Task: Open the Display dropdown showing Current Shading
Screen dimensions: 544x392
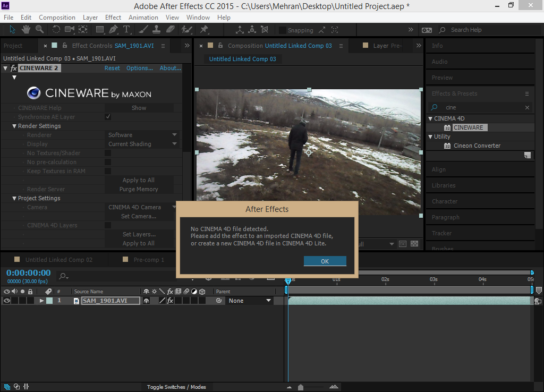Action: [142, 144]
